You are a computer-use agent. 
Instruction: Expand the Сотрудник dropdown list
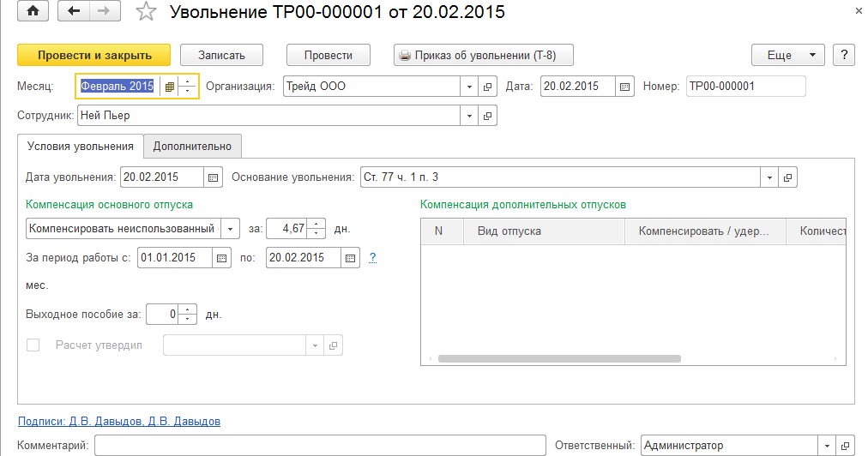tap(469, 115)
